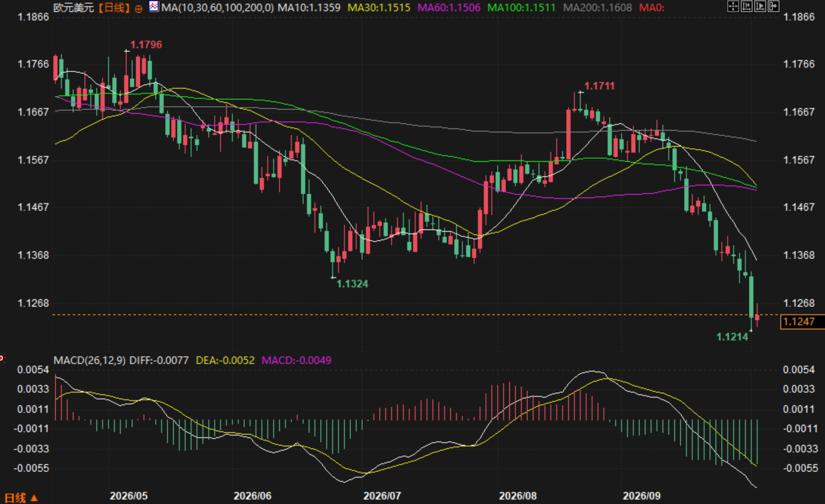Screen dimensions: 825x504
Task: Select the MA60:1.1506 legend value
Action: point(449,8)
